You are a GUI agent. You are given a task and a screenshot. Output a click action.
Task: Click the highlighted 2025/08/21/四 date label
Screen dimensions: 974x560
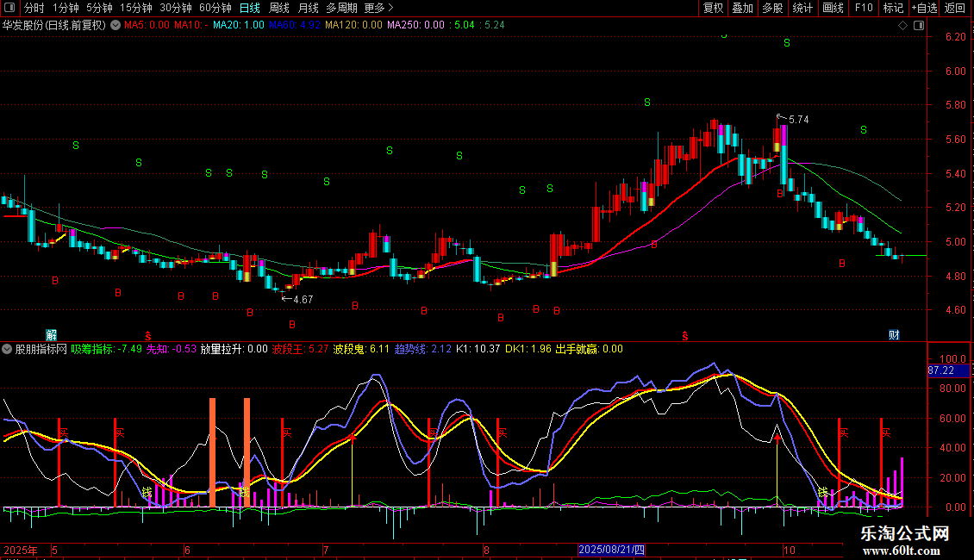pyautogui.click(x=611, y=550)
